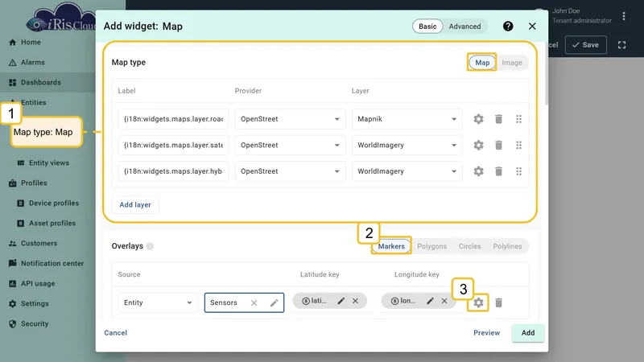
Task: Open the user menu three-dot icon
Action: pyautogui.click(x=624, y=16)
